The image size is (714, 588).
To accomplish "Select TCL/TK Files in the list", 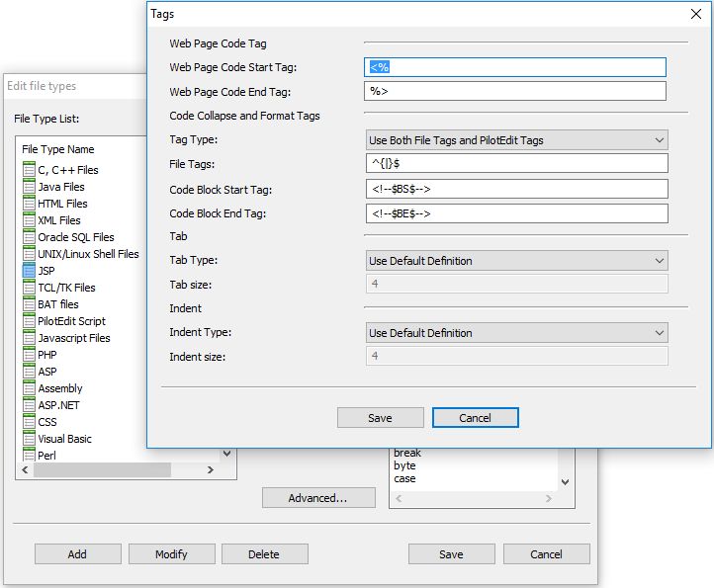I will coord(66,288).
